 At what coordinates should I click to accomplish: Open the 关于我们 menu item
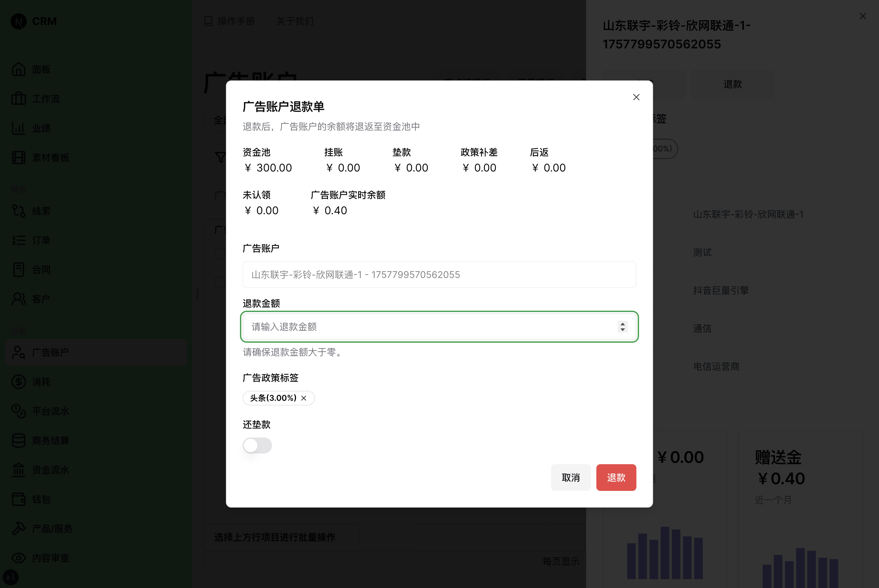(295, 21)
